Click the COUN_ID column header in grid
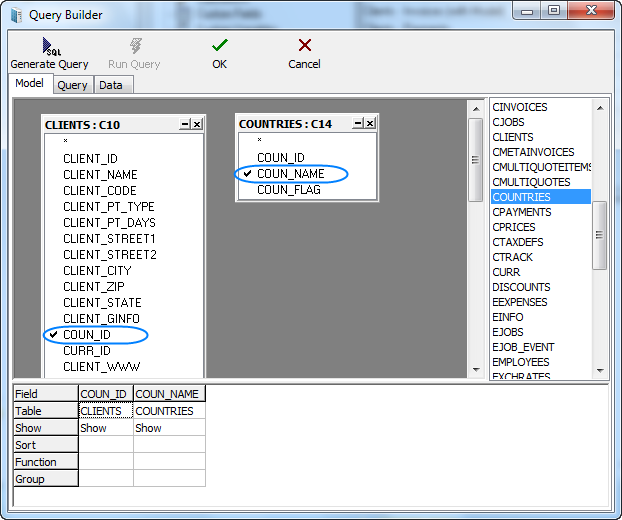The width and height of the screenshot is (622, 520). (106, 394)
